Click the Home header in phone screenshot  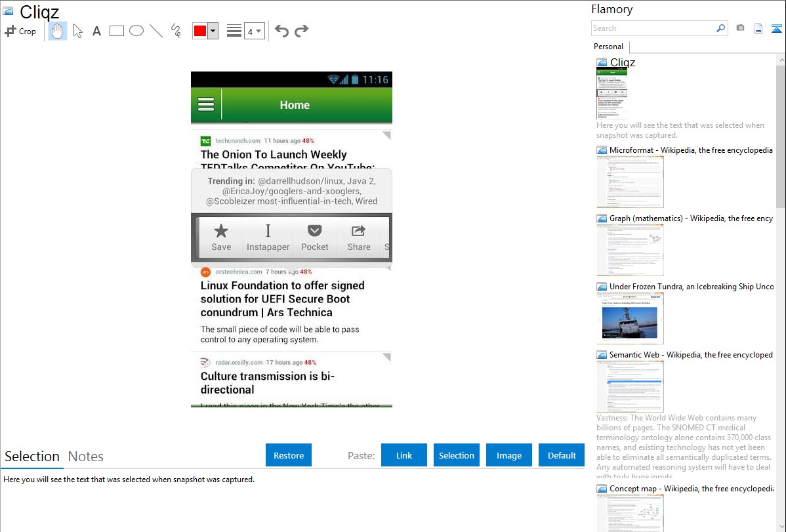click(x=295, y=105)
